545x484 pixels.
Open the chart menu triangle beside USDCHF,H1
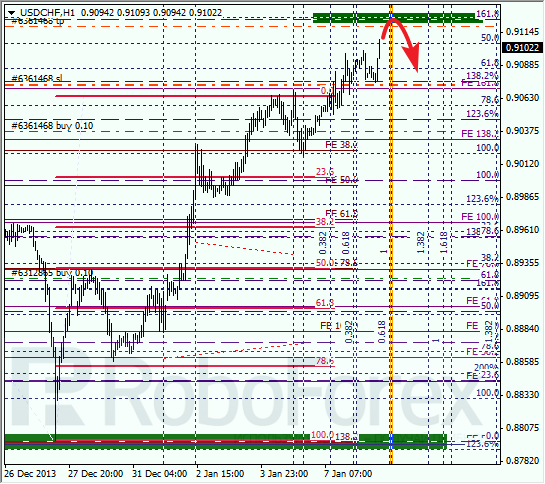coord(13,13)
